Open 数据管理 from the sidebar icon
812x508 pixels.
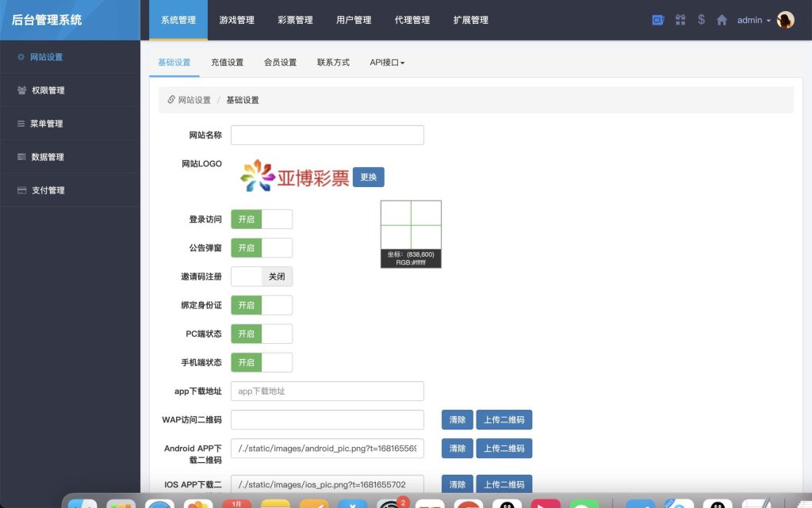pyautogui.click(x=21, y=156)
